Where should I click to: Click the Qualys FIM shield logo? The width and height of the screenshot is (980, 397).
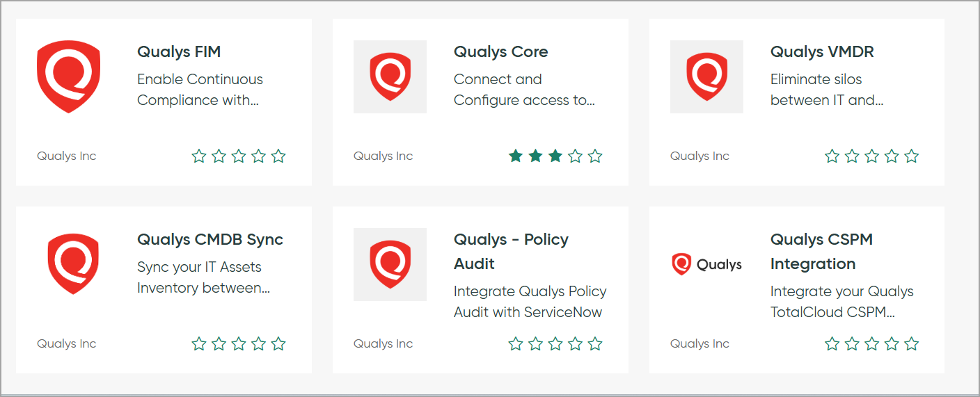tap(69, 76)
